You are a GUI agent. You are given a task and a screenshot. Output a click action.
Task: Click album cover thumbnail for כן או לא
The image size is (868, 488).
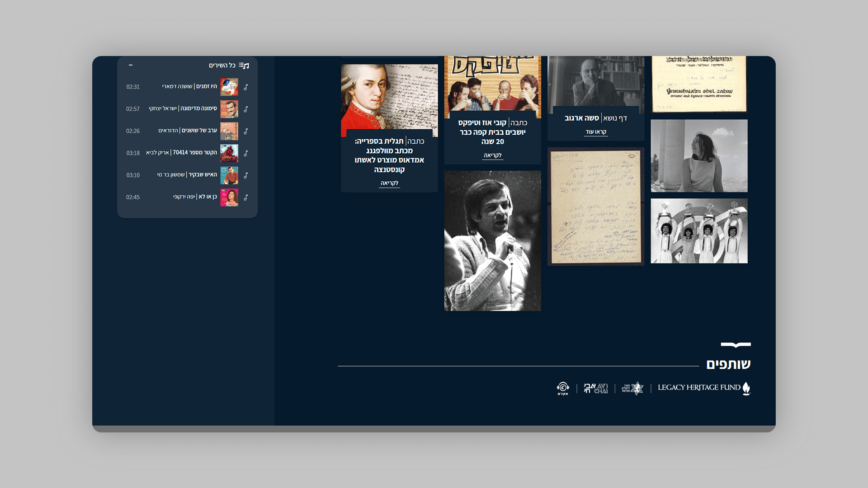(x=229, y=197)
